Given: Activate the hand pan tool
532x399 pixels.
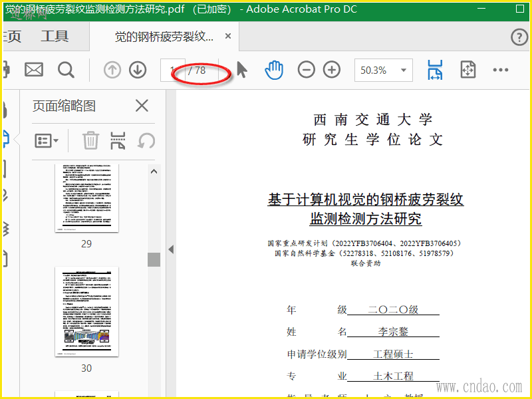Looking at the screenshot, I should click(x=274, y=70).
